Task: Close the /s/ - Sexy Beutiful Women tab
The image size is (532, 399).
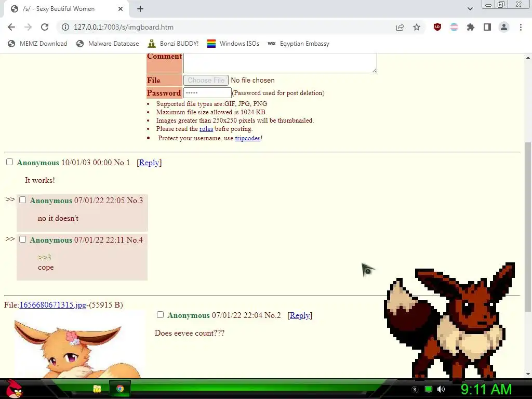Action: pyautogui.click(x=121, y=9)
